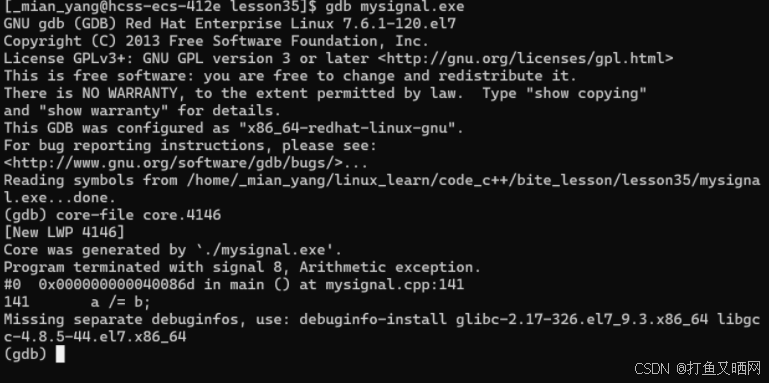Screen dimensions: 769x383
Task: Click the 'a /= b;' source line
Action: 121,302
